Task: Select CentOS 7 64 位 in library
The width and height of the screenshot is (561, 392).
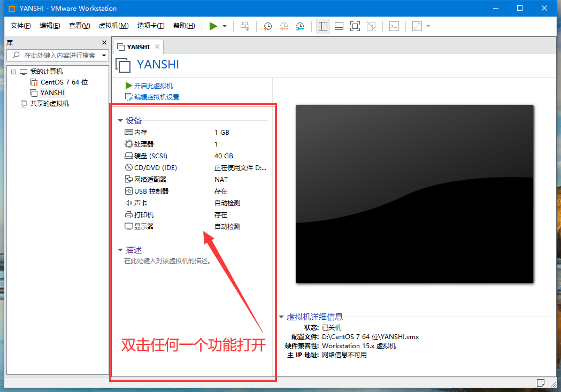Action: (64, 82)
